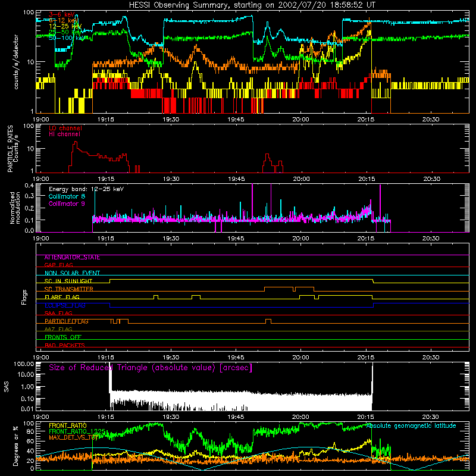Click the SAS axis title
The image size is (476, 476).
pos(6,386)
